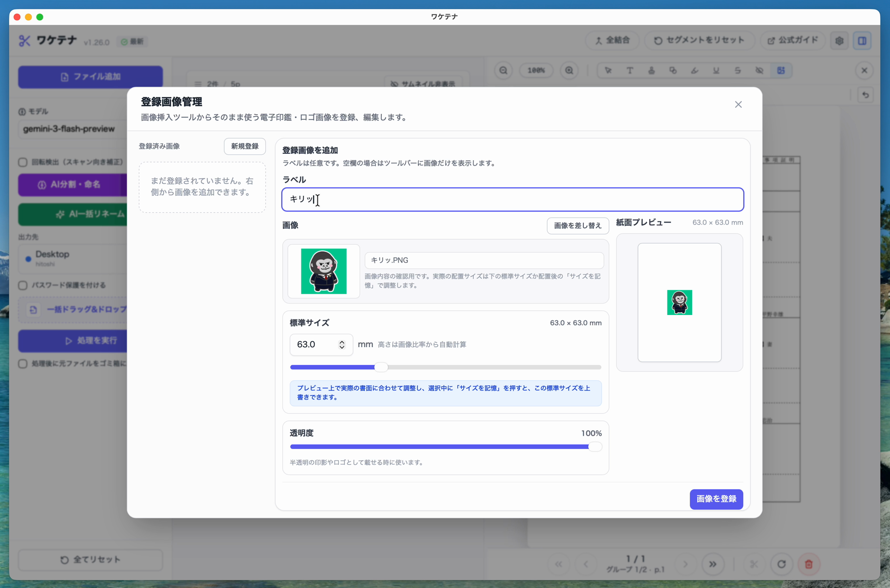This screenshot has width=890, height=588.
Task: Enable パスワード保護を付ける checkbox
Action: (23, 285)
